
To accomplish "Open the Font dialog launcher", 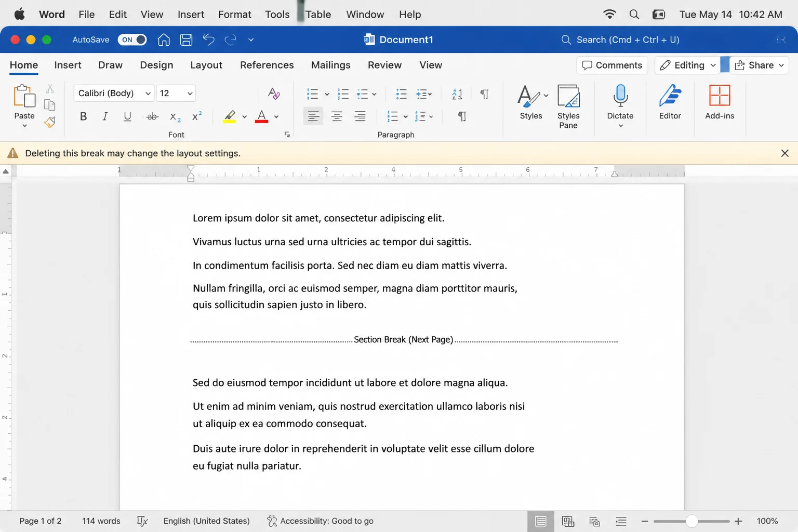I will (287, 135).
